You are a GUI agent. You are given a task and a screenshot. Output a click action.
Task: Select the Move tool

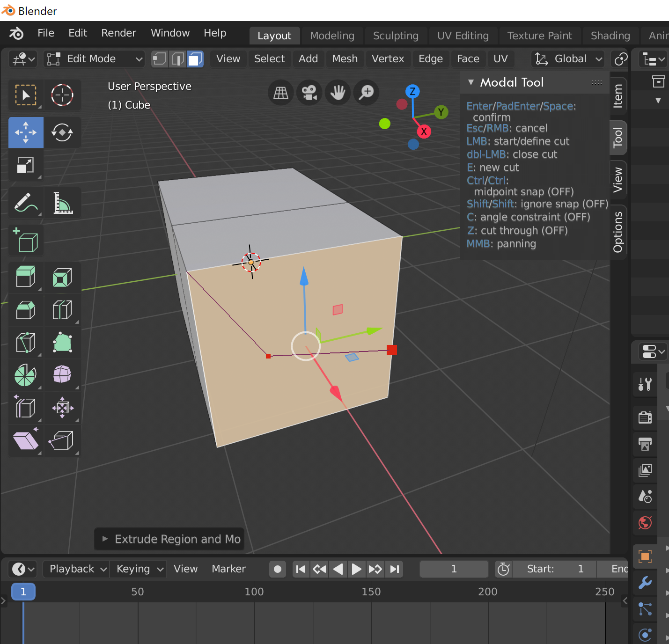click(x=26, y=132)
